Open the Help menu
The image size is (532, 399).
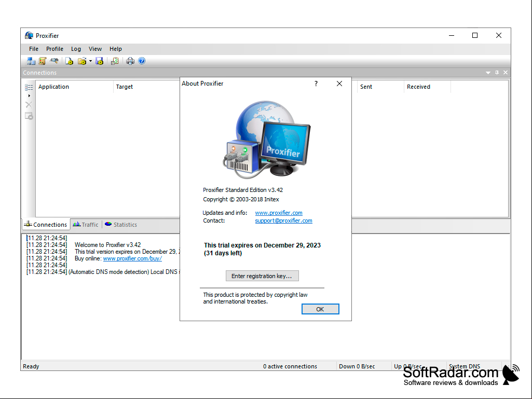click(x=115, y=49)
